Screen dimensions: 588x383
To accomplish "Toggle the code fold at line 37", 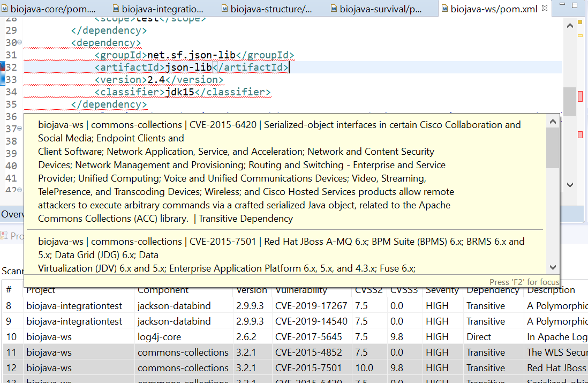I will point(20,129).
